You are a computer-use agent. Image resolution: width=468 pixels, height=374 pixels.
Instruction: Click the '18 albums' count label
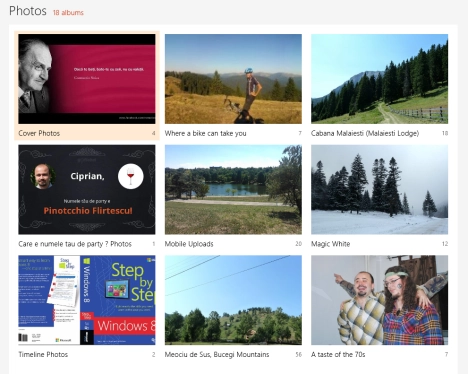pyautogui.click(x=68, y=13)
